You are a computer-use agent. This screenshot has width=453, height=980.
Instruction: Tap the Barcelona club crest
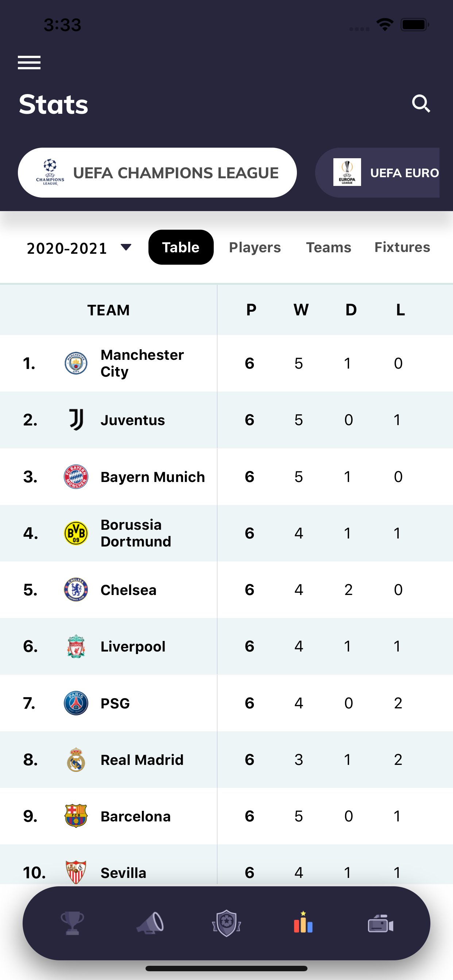[76, 816]
